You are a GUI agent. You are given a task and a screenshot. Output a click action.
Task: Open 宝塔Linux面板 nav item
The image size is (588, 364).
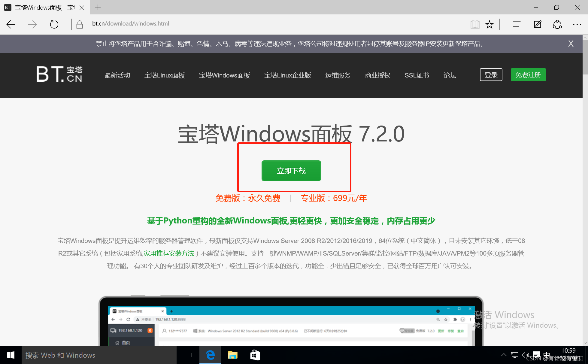click(x=165, y=75)
